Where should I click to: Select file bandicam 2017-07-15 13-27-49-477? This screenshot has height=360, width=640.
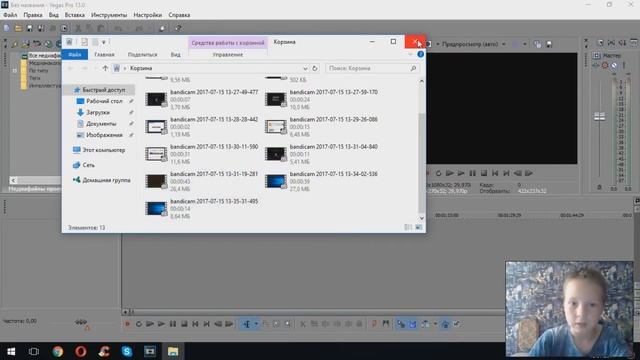point(202,100)
